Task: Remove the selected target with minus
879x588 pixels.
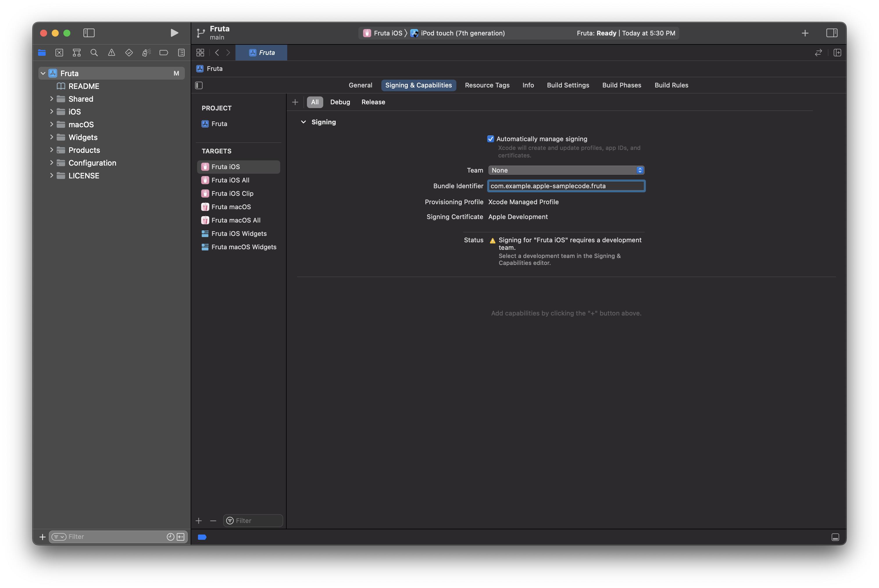Action: (213, 521)
